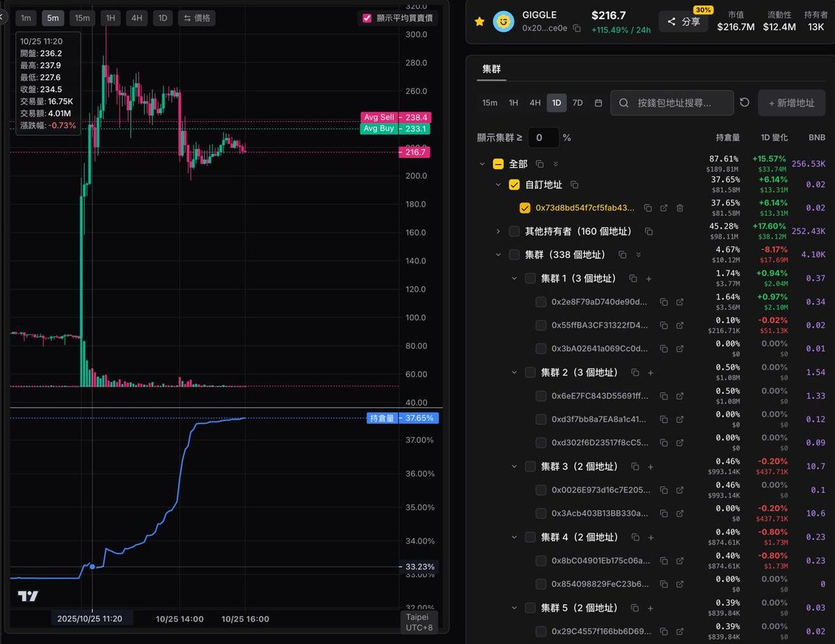
Task: Select 7D range in cluster panel
Action: point(578,103)
